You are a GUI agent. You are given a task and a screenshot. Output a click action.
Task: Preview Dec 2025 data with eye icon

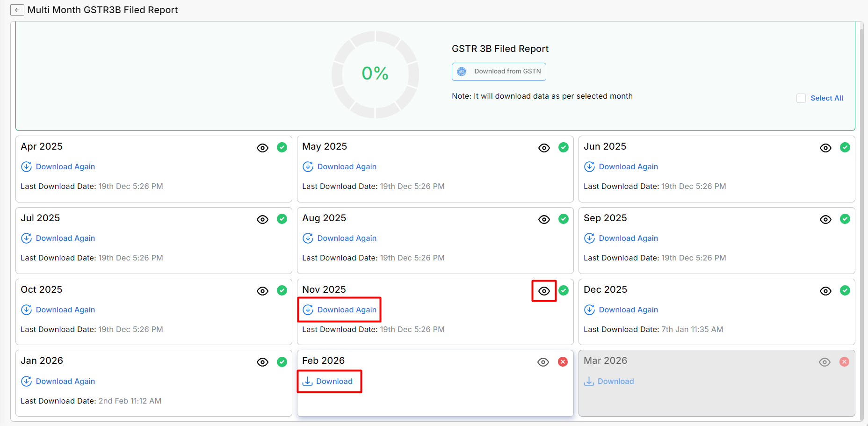(825, 291)
